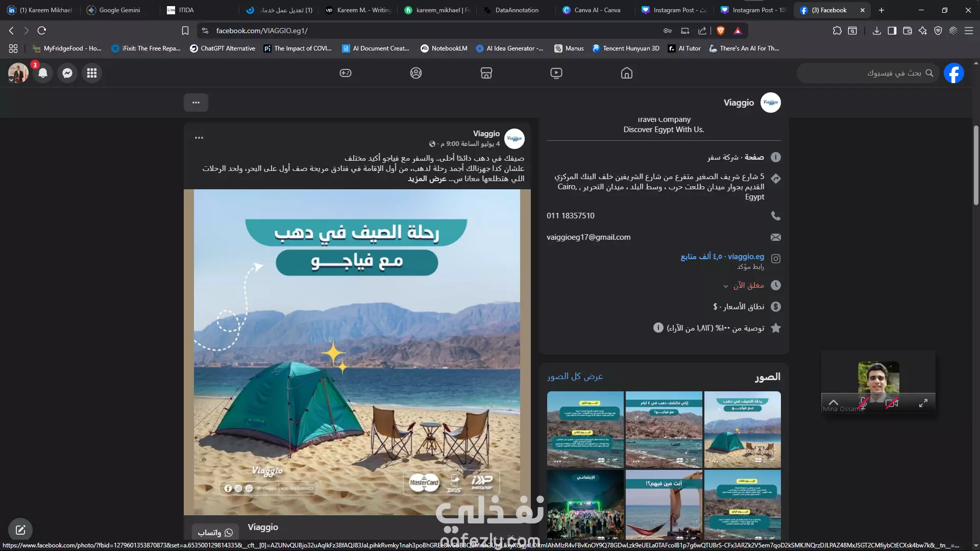Click email vaiggioeg17@gmail.com
The width and height of the screenshot is (980, 551).
click(x=589, y=237)
